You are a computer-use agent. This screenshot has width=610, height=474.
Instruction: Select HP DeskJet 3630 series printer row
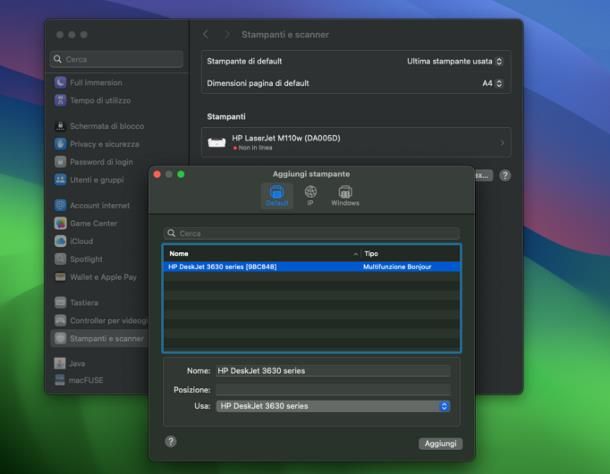coord(312,267)
